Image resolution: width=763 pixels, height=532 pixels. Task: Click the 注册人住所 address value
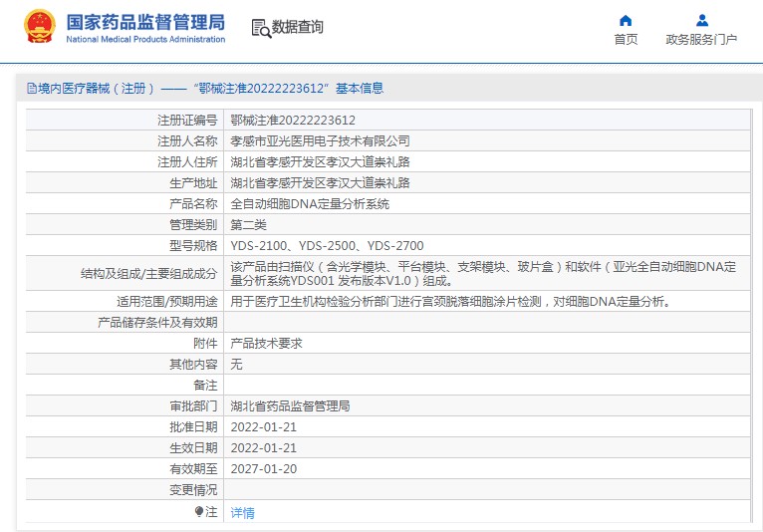click(x=320, y=162)
